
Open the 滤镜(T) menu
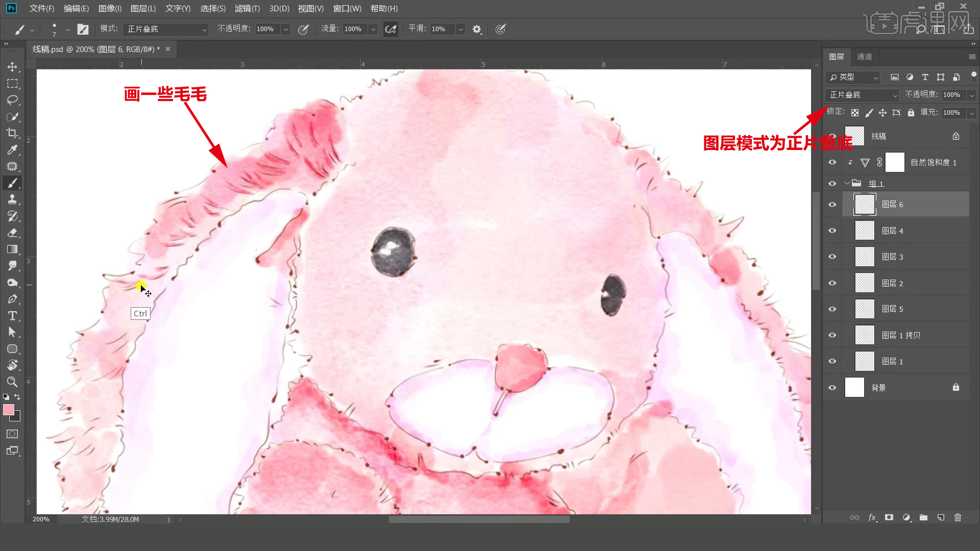[247, 9]
